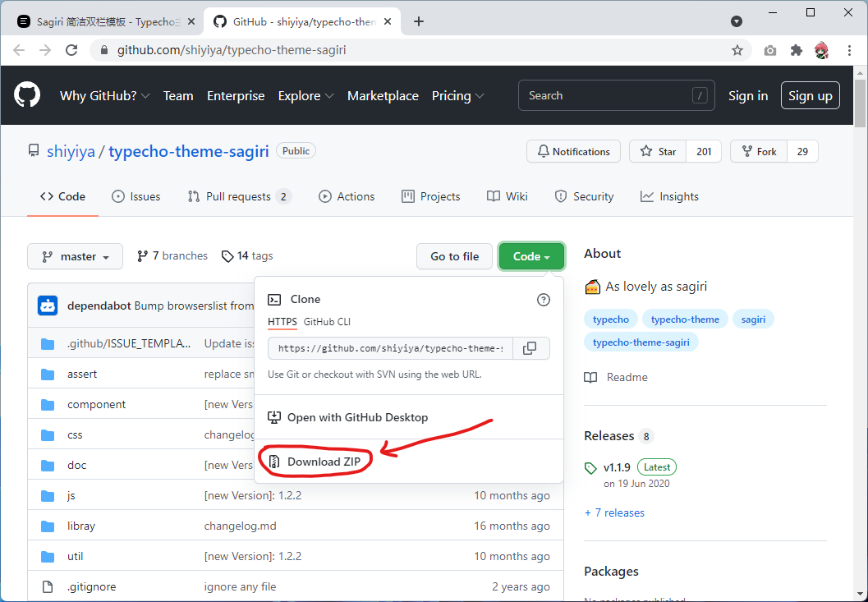Viewport: 868px width, 602px height.
Task: Click Team in navigation
Action: (178, 96)
